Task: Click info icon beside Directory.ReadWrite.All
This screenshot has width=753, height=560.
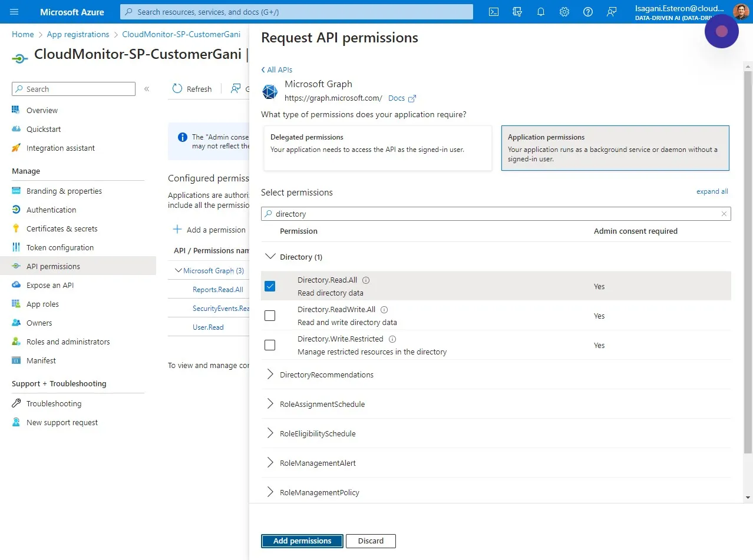Action: (384, 310)
